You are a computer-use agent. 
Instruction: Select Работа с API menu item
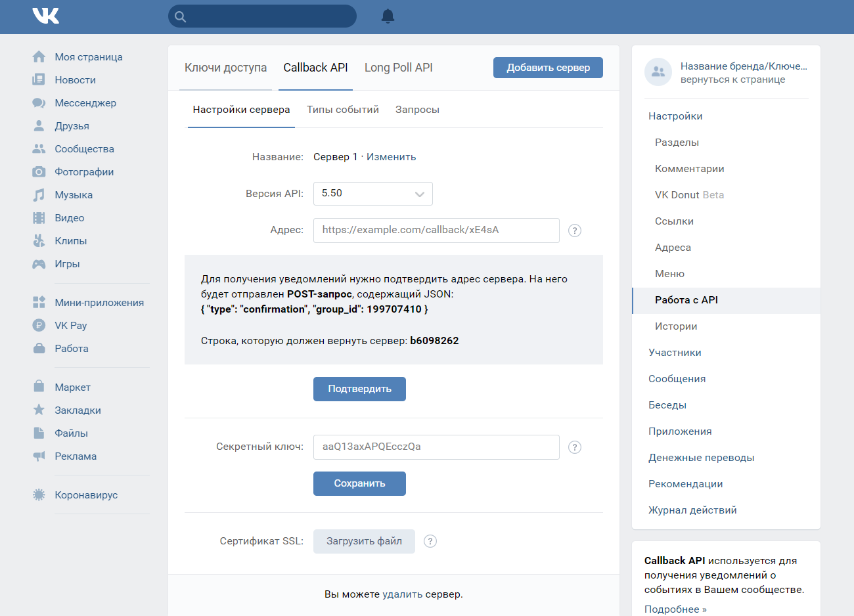pyautogui.click(x=726, y=300)
